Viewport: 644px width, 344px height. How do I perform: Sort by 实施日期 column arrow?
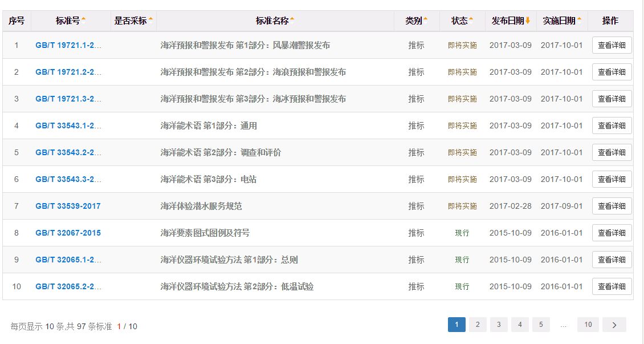(579, 20)
